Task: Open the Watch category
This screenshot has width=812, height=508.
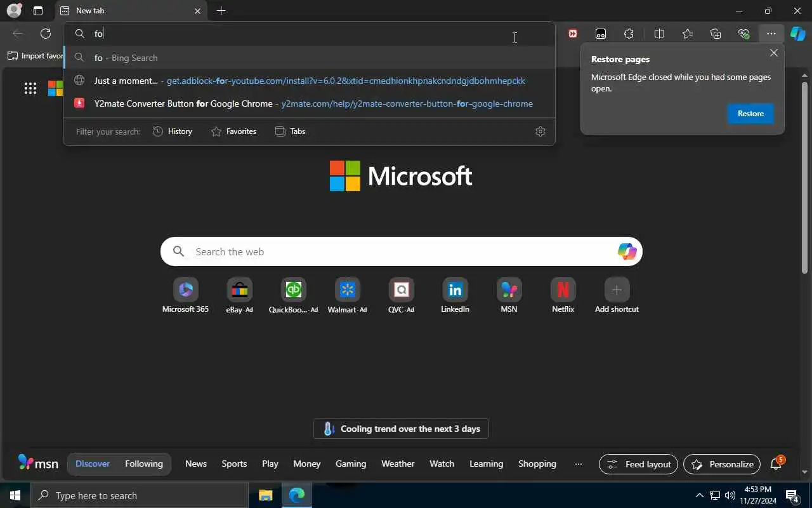Action: click(442, 464)
